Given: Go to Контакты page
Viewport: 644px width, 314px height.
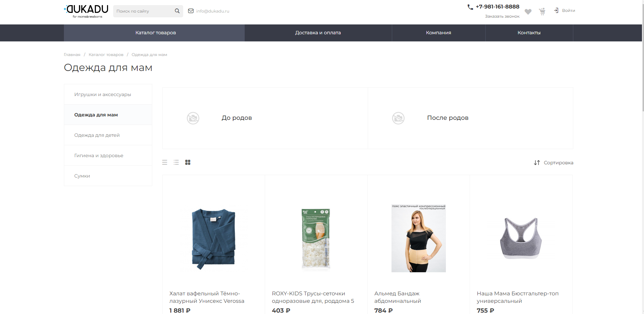Looking at the screenshot, I should coord(529,33).
